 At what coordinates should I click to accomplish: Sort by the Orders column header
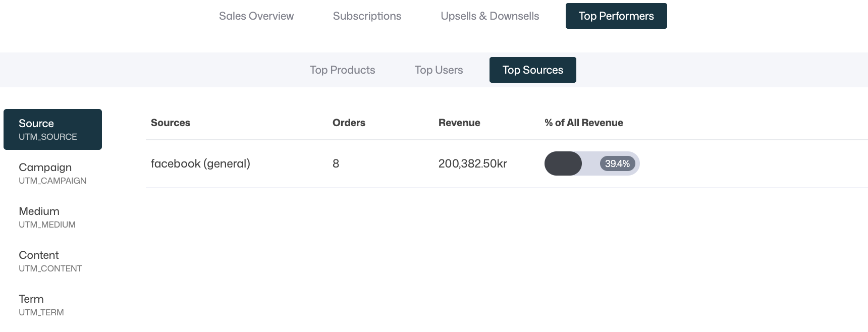pyautogui.click(x=349, y=123)
